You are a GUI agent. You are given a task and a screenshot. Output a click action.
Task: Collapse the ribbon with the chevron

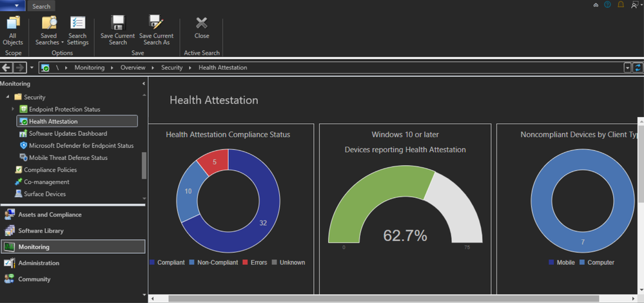click(x=596, y=5)
